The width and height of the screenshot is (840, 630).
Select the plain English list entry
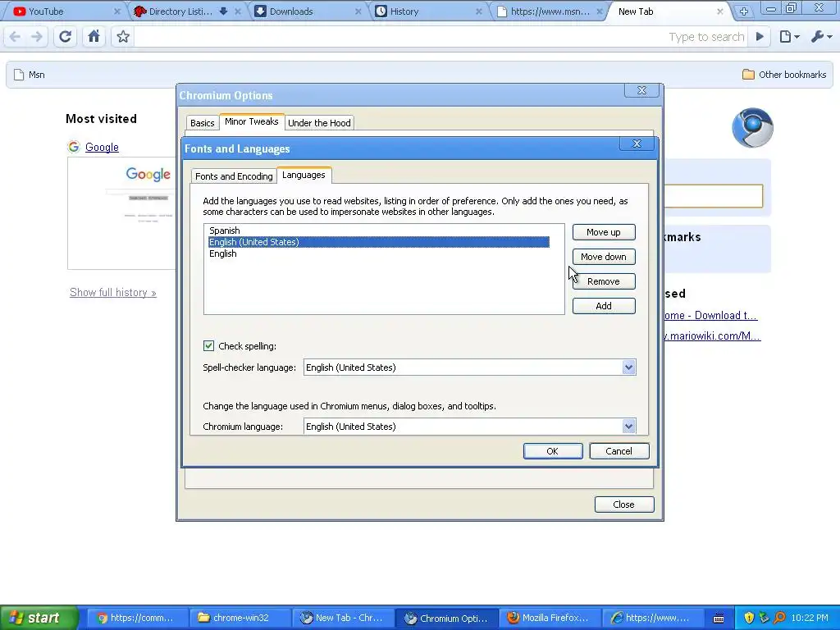[379, 253]
